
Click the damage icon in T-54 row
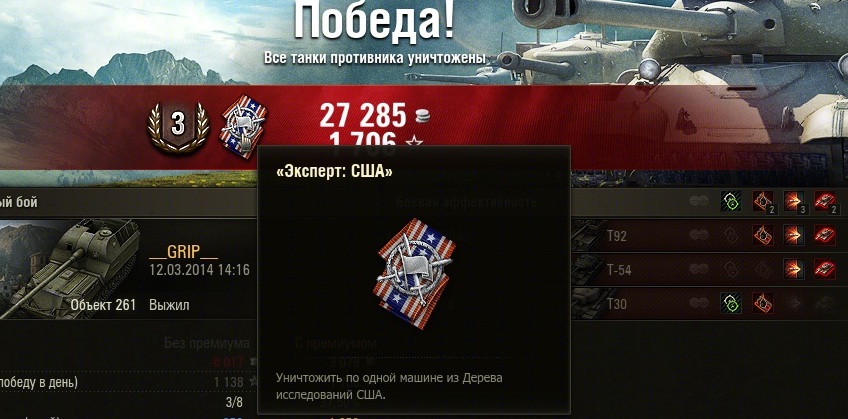(794, 269)
